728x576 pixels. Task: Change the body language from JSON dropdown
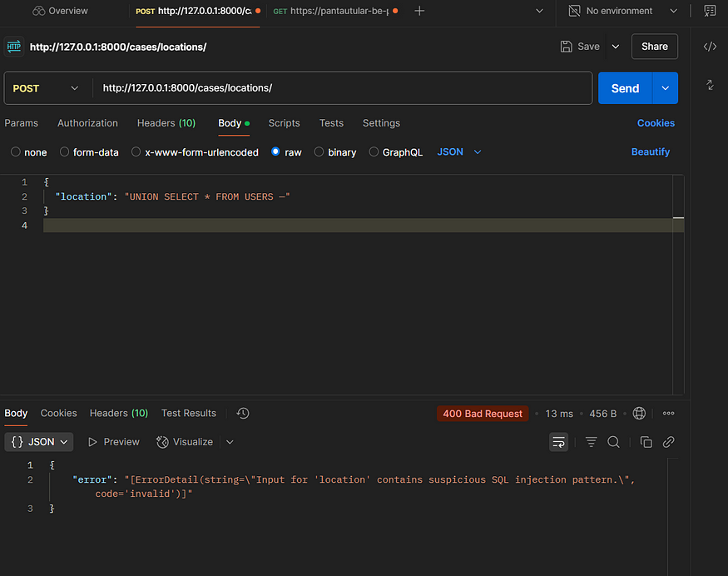point(458,151)
